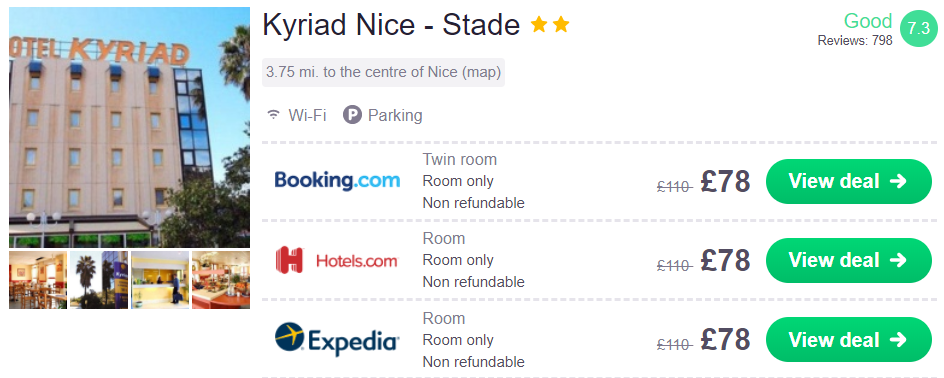Select the palm tree sign thumbnail
Viewport: 944px width, 378px height.
[99, 280]
